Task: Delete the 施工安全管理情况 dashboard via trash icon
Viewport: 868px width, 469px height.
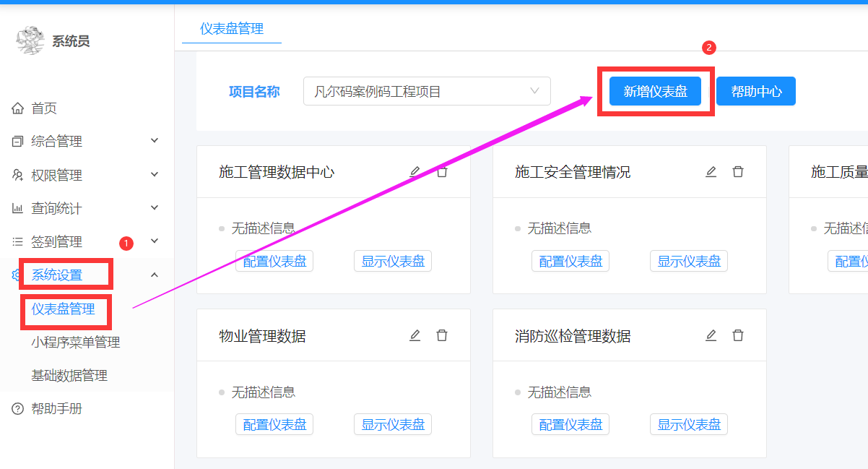Action: tap(738, 172)
